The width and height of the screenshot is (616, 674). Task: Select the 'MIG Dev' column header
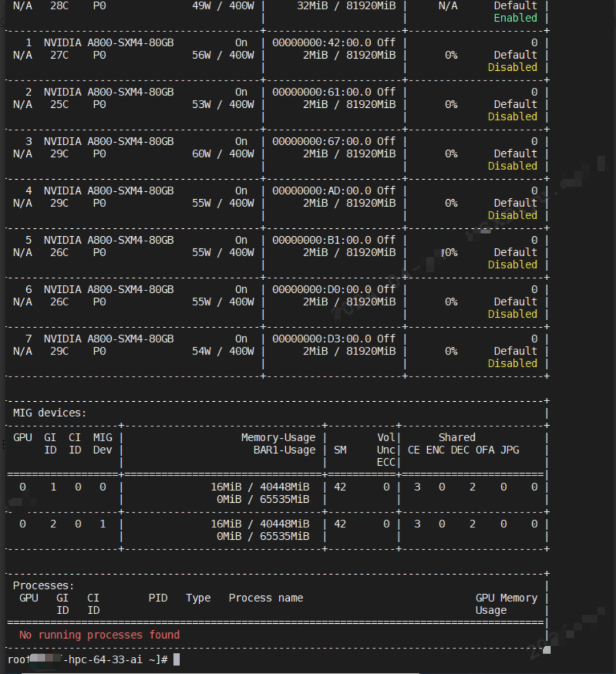tap(103, 444)
